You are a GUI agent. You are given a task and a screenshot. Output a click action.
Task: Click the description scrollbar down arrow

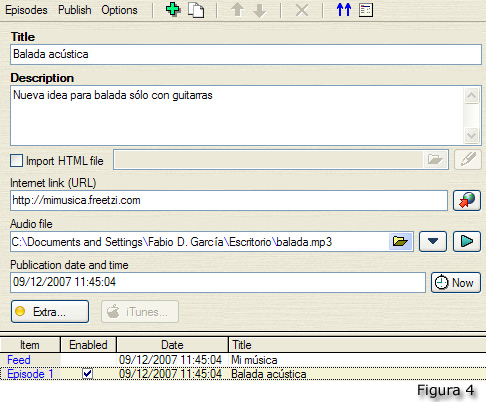(472, 136)
